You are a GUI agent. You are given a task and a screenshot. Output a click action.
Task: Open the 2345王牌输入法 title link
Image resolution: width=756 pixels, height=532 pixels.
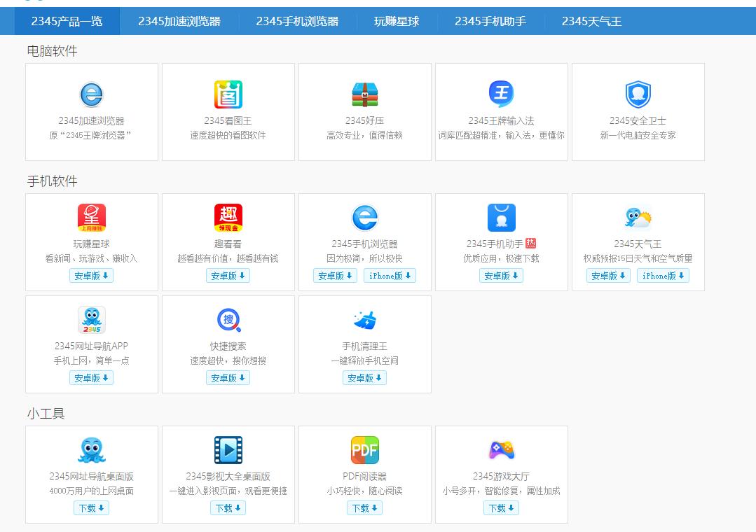502,120
